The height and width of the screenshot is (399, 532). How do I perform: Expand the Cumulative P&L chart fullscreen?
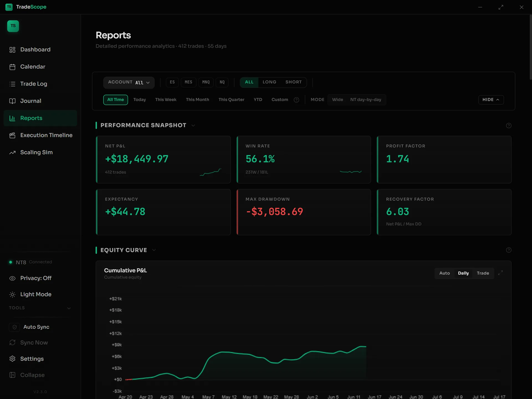coord(500,273)
